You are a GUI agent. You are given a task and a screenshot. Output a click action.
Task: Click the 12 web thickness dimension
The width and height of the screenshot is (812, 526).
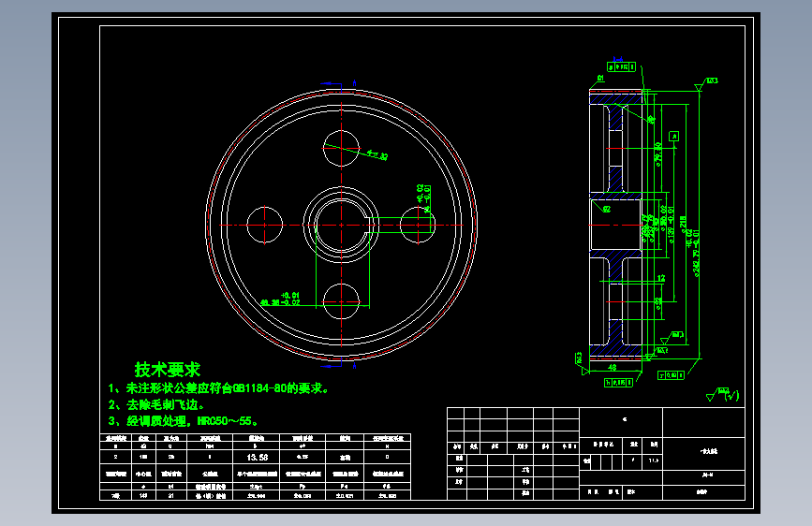click(661, 278)
